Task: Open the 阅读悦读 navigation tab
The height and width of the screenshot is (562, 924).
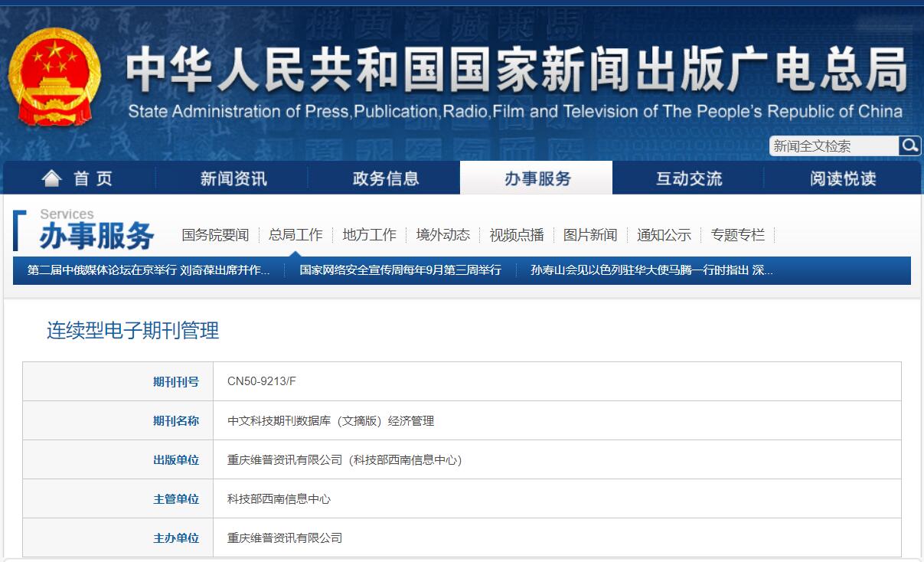Action: coord(843,178)
